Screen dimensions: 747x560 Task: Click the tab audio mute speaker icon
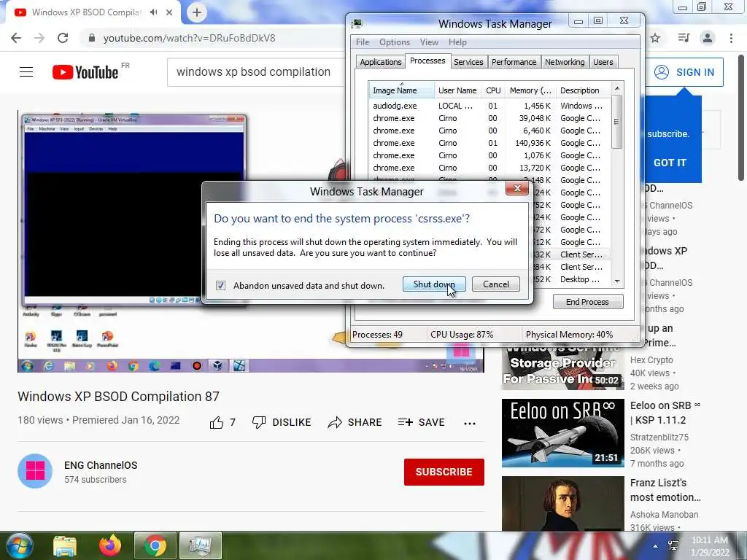pyautogui.click(x=153, y=12)
